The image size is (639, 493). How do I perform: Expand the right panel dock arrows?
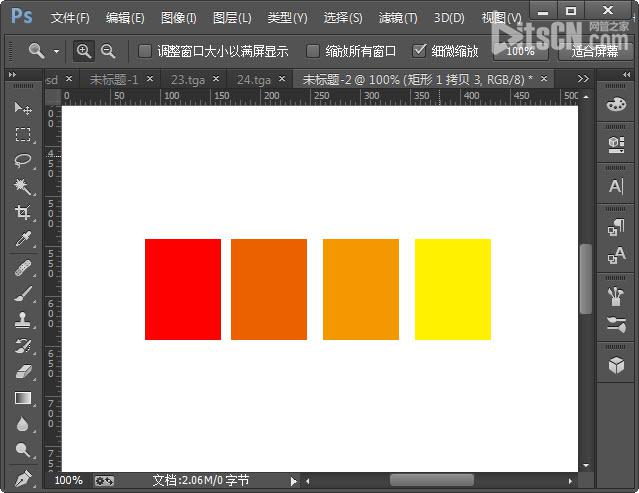click(626, 75)
